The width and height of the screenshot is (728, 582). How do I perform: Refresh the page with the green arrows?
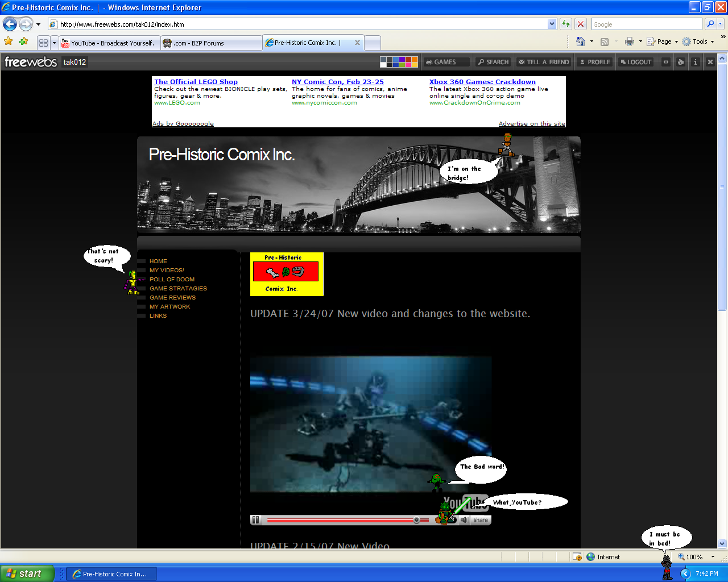566,24
